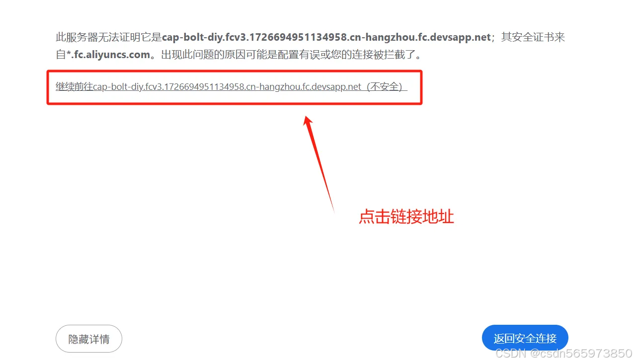Click the 此服务器无法证明它是 sentence start
The image size is (634, 364).
pyautogui.click(x=109, y=38)
